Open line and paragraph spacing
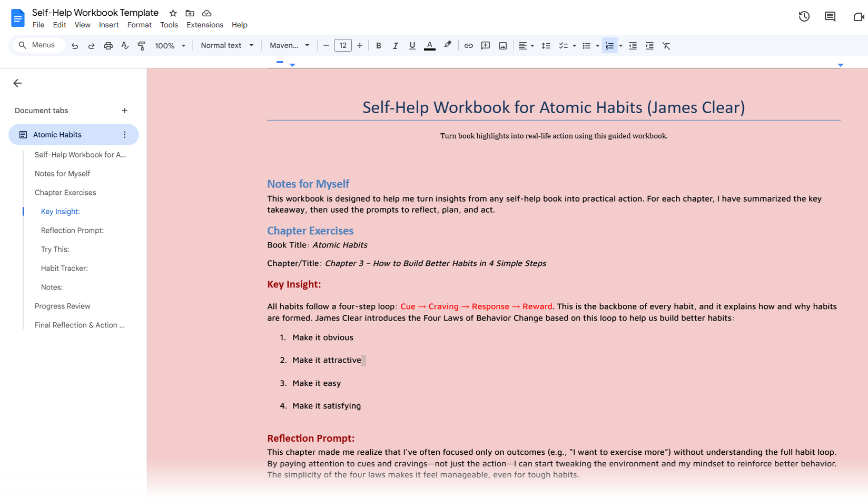The height and width of the screenshot is (498, 868). [x=546, y=46]
